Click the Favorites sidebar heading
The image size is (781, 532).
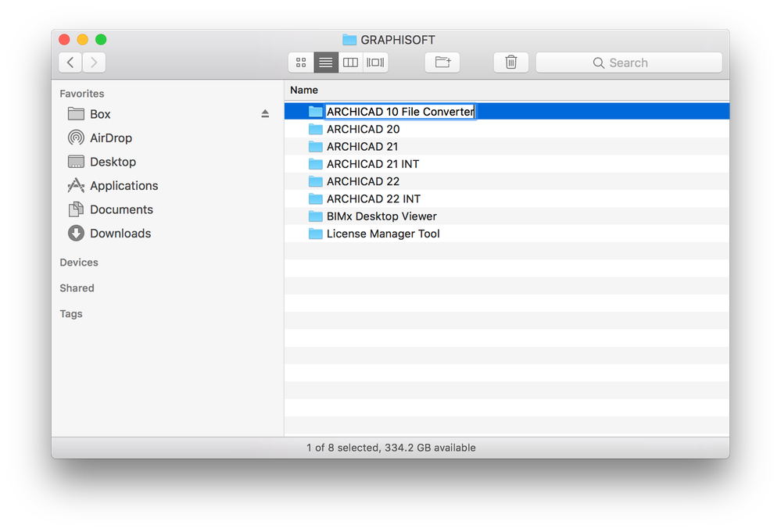pos(81,94)
